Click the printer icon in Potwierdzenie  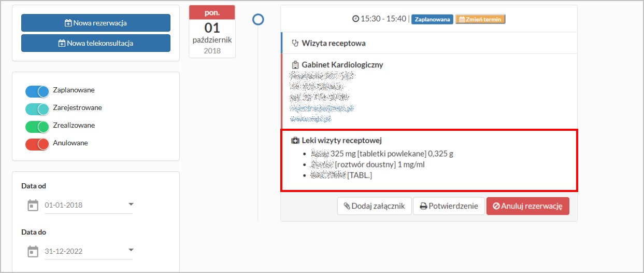(x=423, y=206)
